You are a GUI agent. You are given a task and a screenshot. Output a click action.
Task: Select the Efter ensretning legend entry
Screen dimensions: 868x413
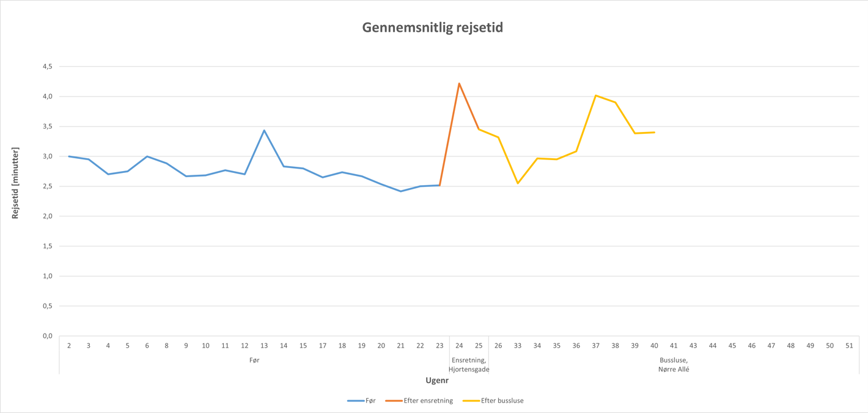[x=428, y=401]
